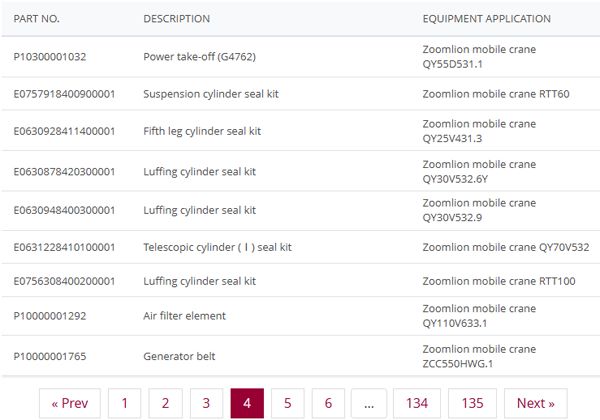Click Zoomlion mobile crane QY30V532.9 cell

(x=479, y=210)
